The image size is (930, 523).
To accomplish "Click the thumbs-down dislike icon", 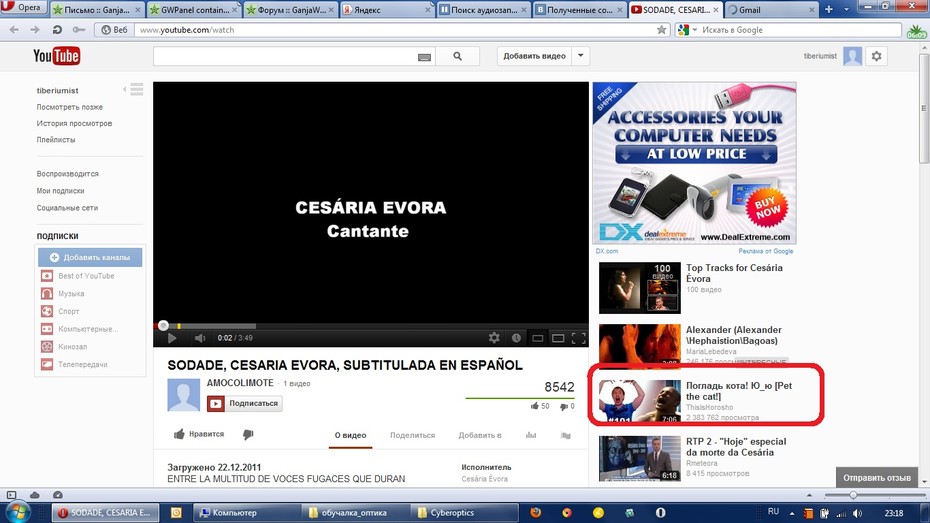I will coord(248,435).
